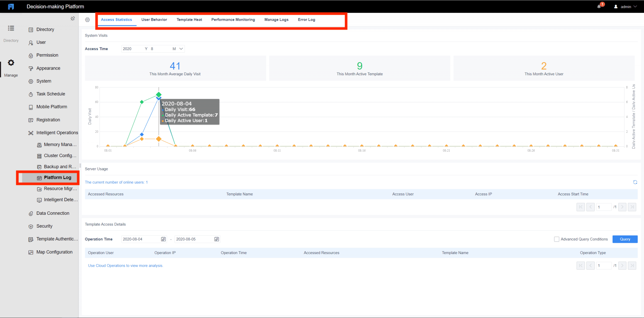Open the Directory panel icon in left rail
This screenshot has height=318, width=644.
[x=11, y=28]
